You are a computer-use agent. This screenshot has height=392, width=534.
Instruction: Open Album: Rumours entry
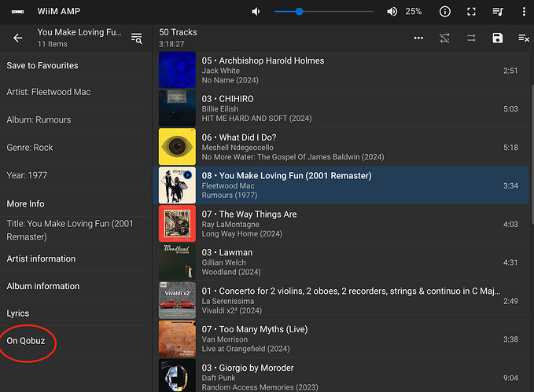coord(75,119)
